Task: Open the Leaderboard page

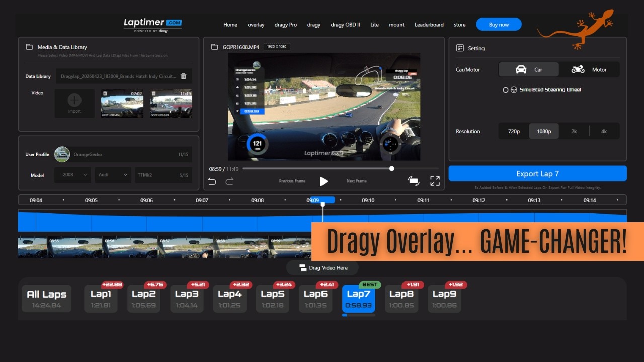Action: point(429,25)
